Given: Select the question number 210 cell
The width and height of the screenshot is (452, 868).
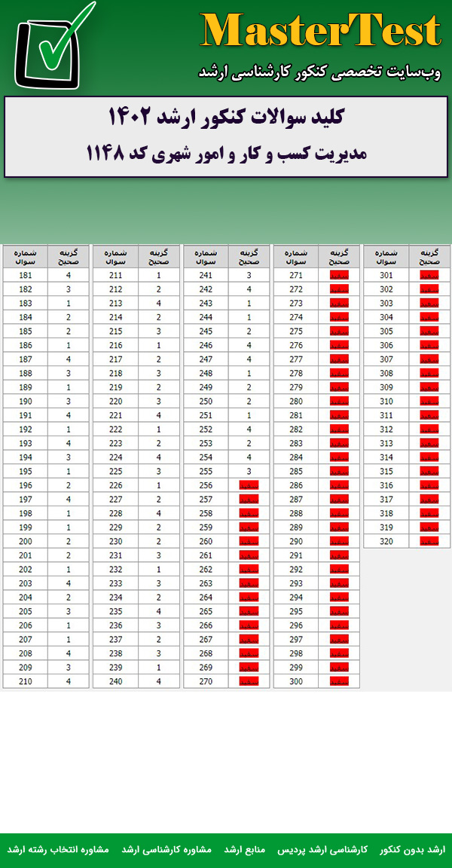Looking at the screenshot, I should click(x=25, y=682).
